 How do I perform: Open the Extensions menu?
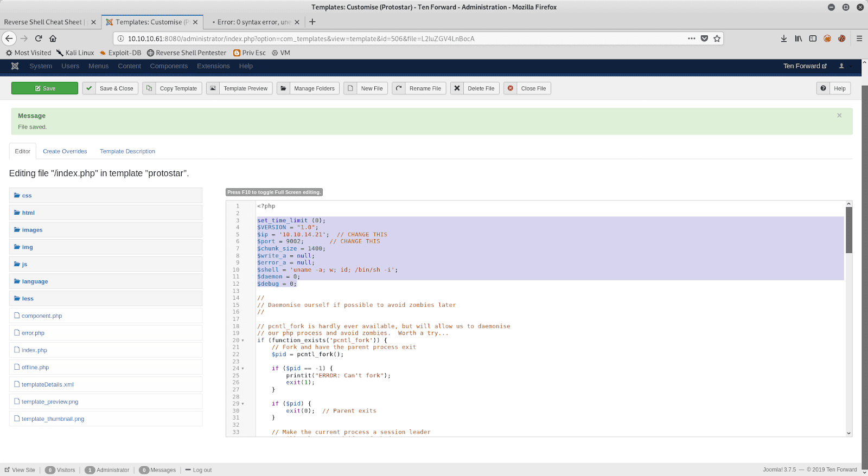click(x=213, y=66)
